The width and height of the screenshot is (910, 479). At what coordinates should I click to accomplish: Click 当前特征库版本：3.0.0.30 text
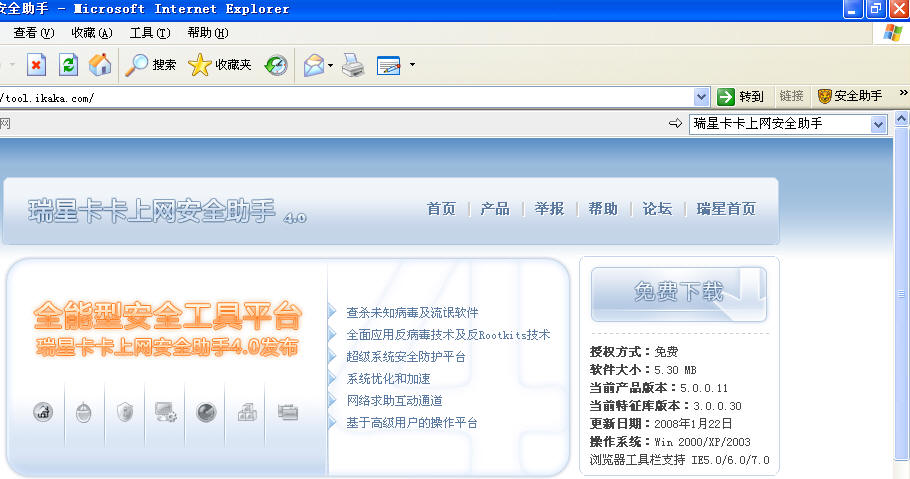665,406
